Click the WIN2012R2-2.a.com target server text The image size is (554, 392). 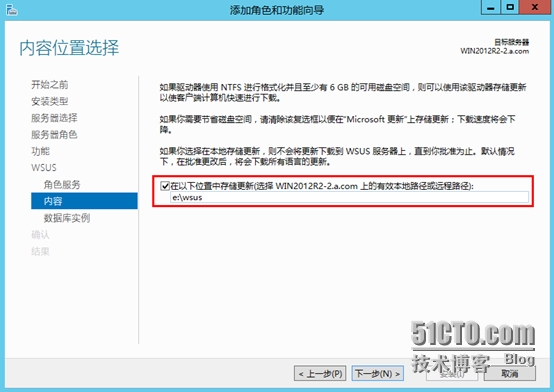[495, 51]
